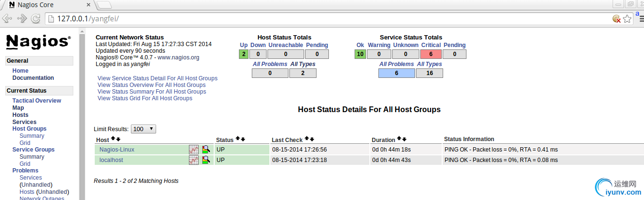
Task: Sort Host column descending arrow
Action: coord(118,139)
